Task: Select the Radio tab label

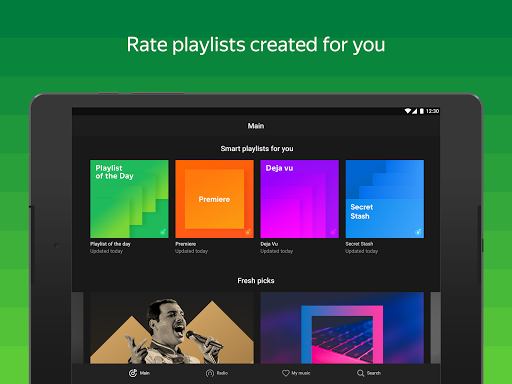Action: [x=222, y=373]
